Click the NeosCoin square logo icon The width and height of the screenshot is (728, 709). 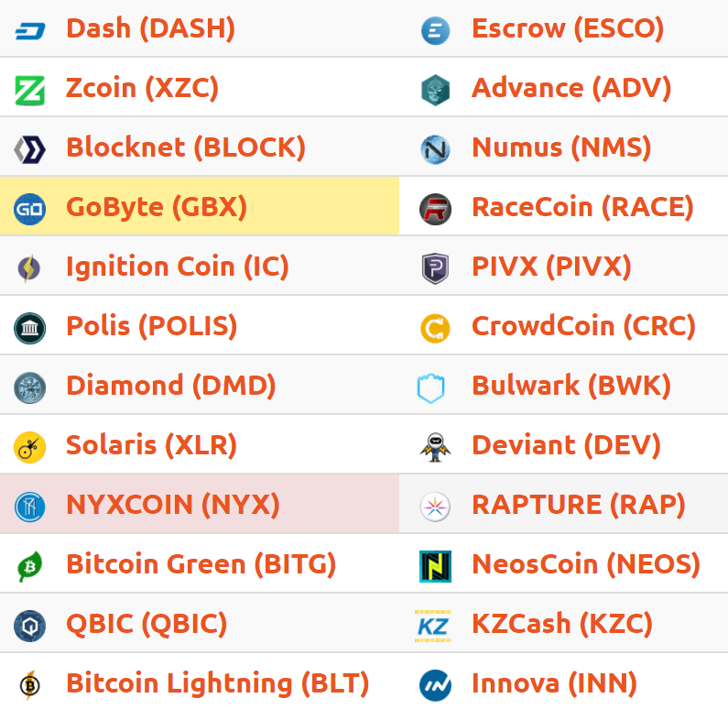(x=435, y=566)
